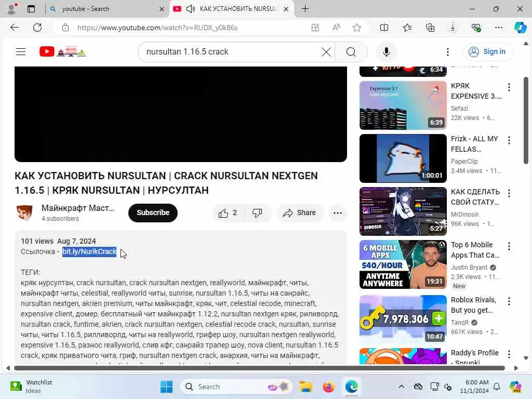This screenshot has height=399, width=532.
Task: Subscribe to the channel
Action: (x=153, y=212)
